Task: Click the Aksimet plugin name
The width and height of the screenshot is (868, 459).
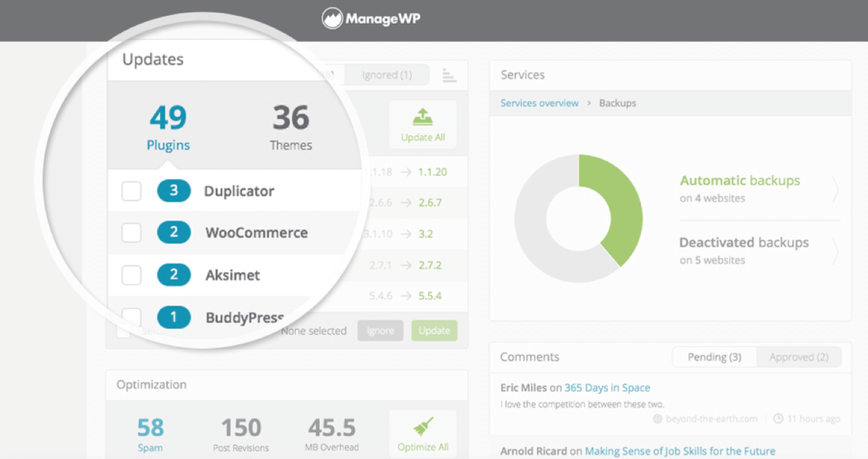Action: (233, 275)
